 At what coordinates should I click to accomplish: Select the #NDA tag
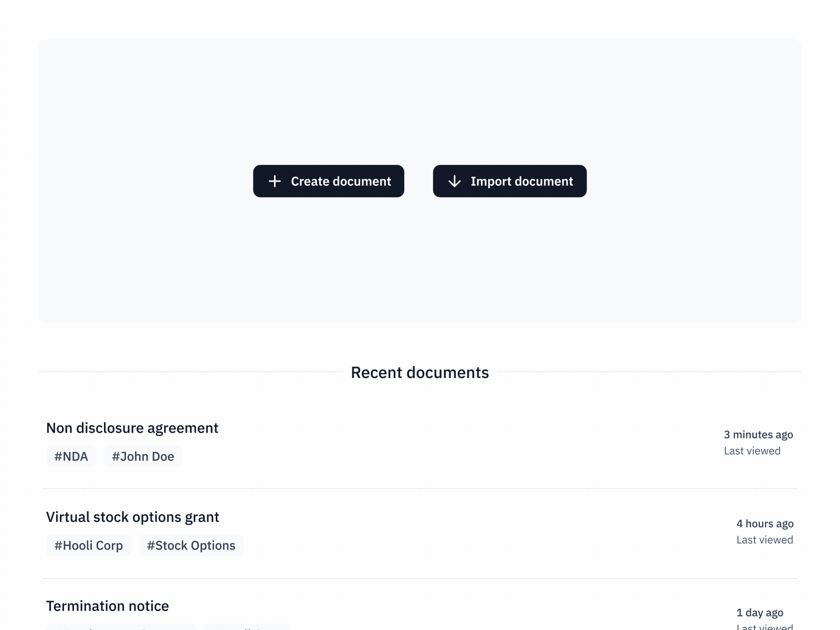pos(71,456)
